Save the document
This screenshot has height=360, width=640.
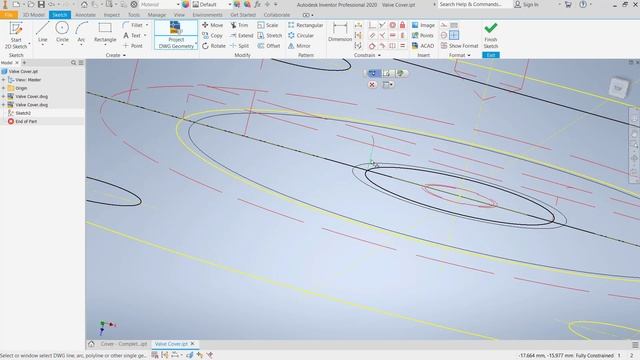(41, 4)
